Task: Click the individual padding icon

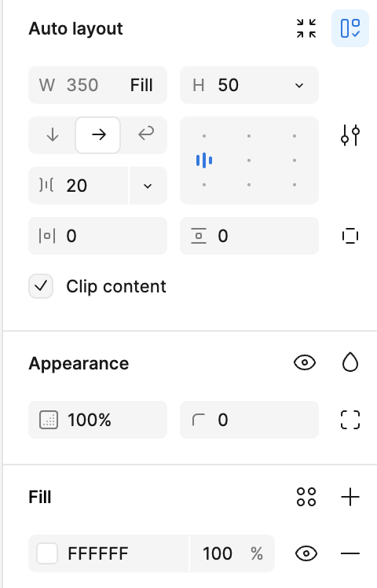Action: (x=350, y=236)
